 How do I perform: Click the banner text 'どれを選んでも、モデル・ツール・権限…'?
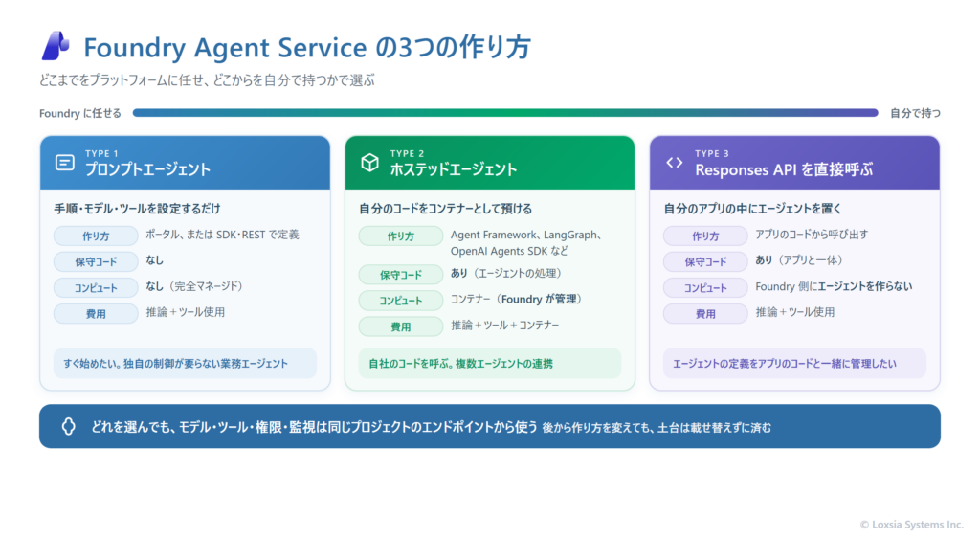click(x=314, y=427)
